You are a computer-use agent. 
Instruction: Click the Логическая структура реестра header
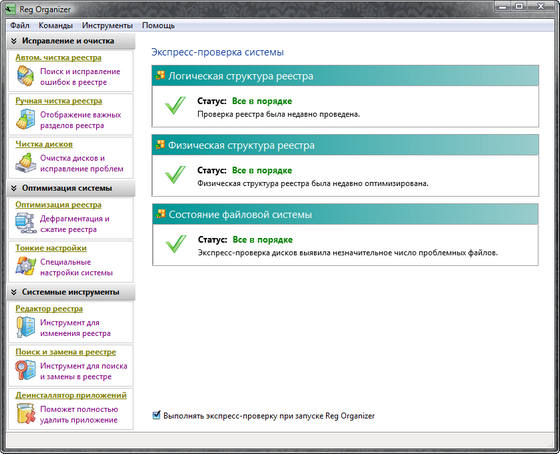coord(345,76)
